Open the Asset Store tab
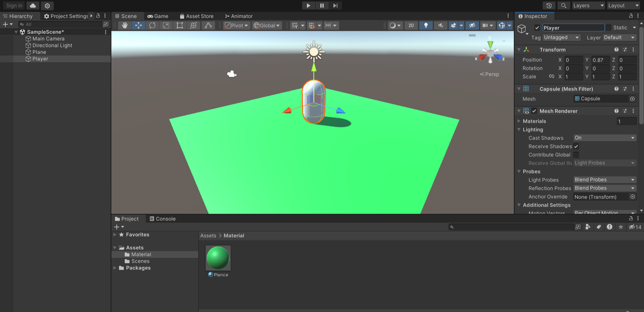The image size is (644, 312). [196, 16]
